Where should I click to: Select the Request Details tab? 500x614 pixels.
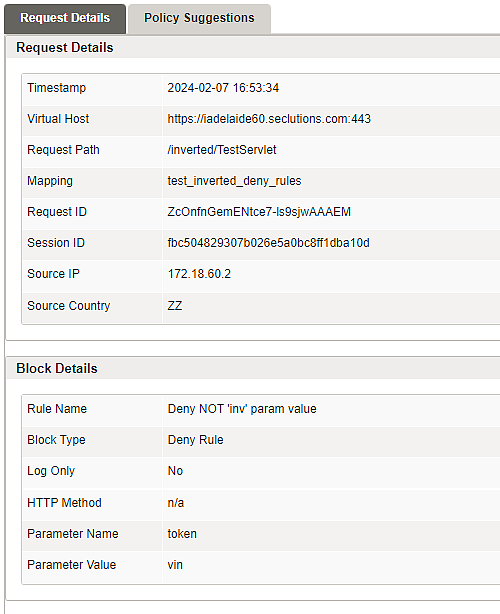click(x=65, y=18)
